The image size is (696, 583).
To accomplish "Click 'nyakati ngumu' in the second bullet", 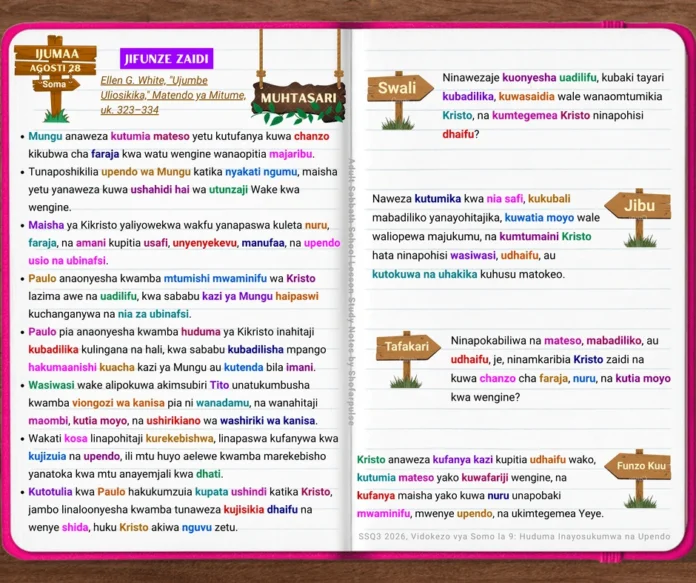I will point(261,172).
